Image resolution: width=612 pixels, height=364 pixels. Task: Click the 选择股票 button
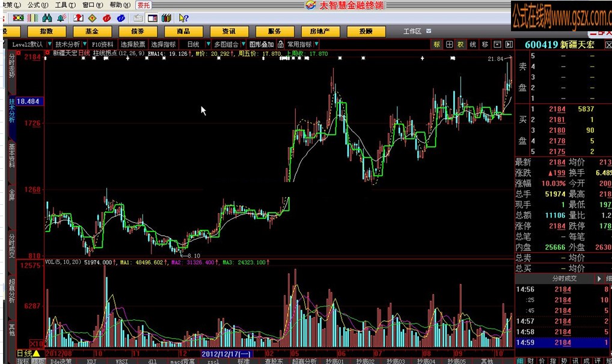[133, 44]
